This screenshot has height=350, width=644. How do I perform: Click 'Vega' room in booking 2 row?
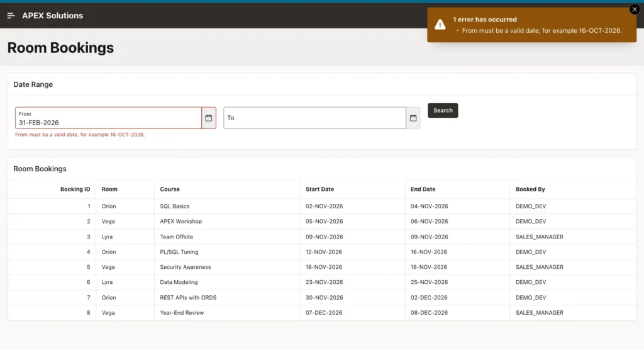click(x=108, y=222)
